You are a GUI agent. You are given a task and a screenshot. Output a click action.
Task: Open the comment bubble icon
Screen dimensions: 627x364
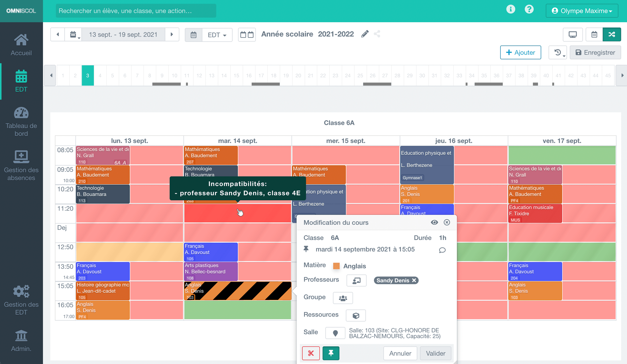442,250
